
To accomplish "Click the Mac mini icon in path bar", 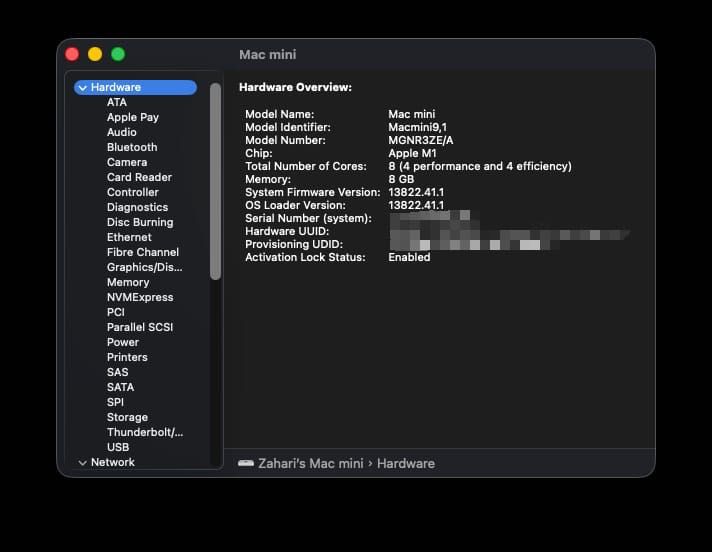I will click(246, 463).
